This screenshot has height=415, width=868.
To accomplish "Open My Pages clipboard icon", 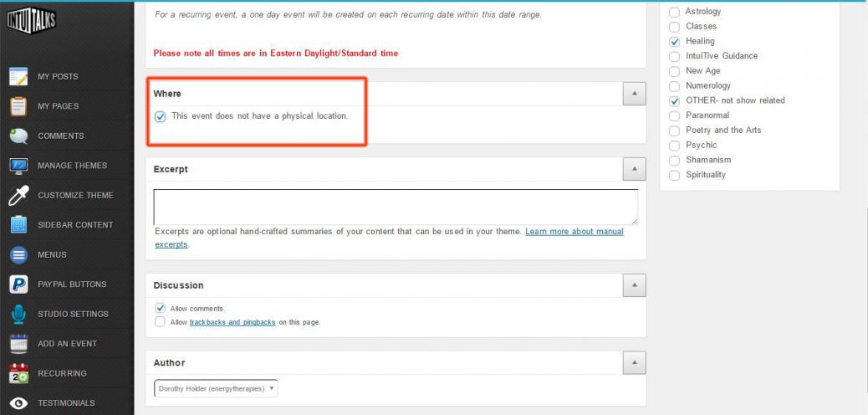I will [18, 105].
